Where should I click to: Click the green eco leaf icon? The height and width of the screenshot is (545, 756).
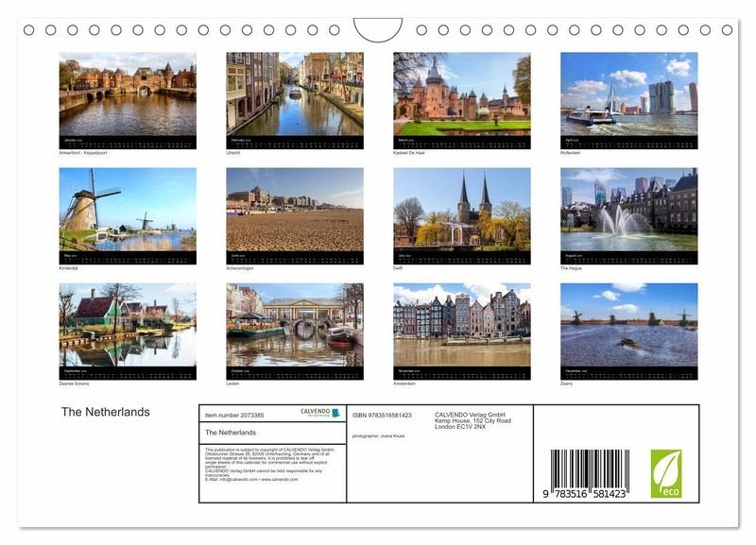tap(666, 474)
